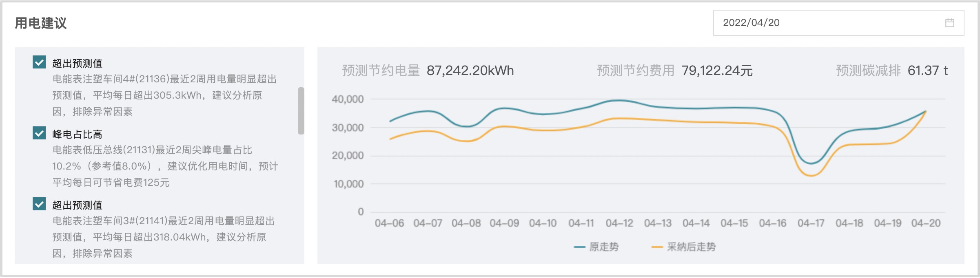Open the calendar icon in date field

[x=949, y=23]
